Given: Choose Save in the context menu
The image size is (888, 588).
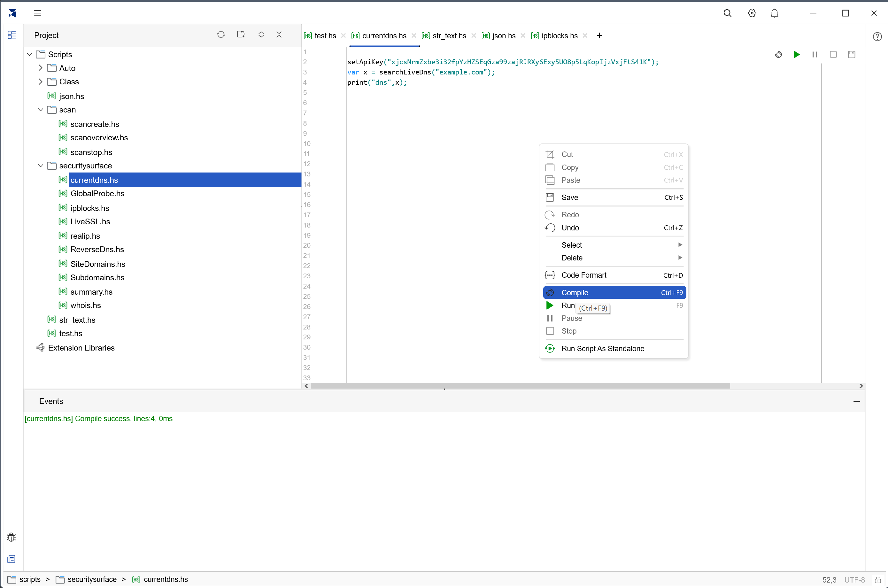Looking at the screenshot, I should point(614,197).
